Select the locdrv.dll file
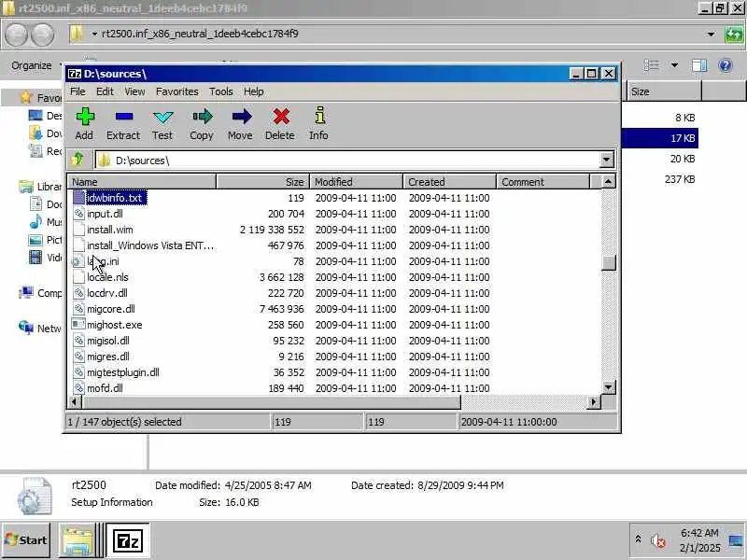747x560 pixels. click(x=107, y=293)
